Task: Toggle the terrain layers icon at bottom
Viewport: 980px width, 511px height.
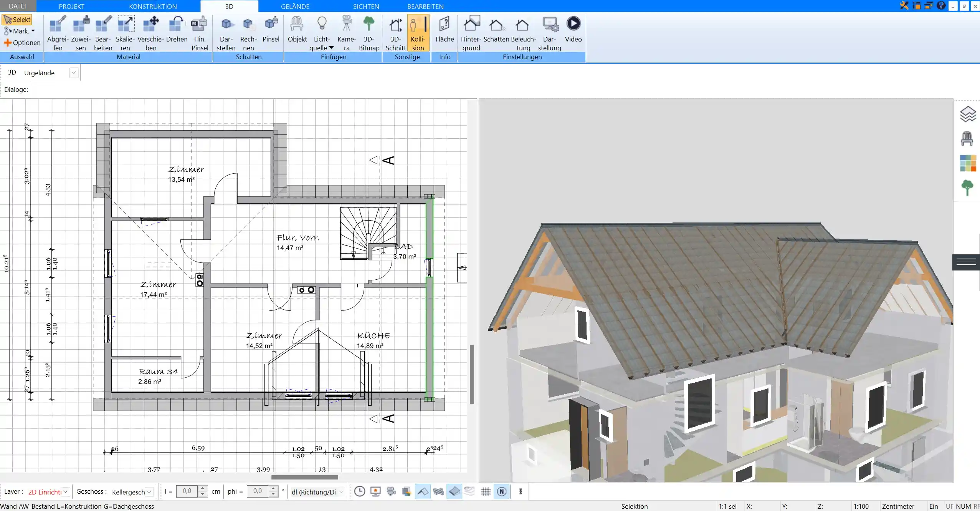Action: coord(469,491)
